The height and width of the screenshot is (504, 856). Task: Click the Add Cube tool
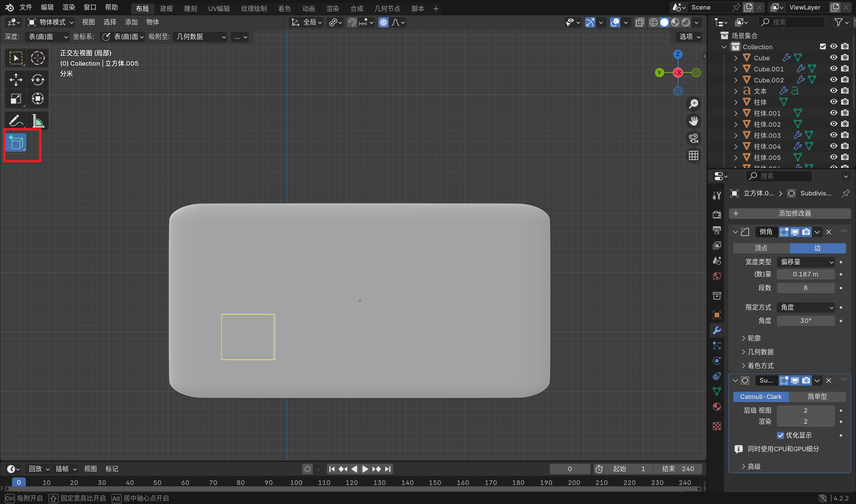16,143
